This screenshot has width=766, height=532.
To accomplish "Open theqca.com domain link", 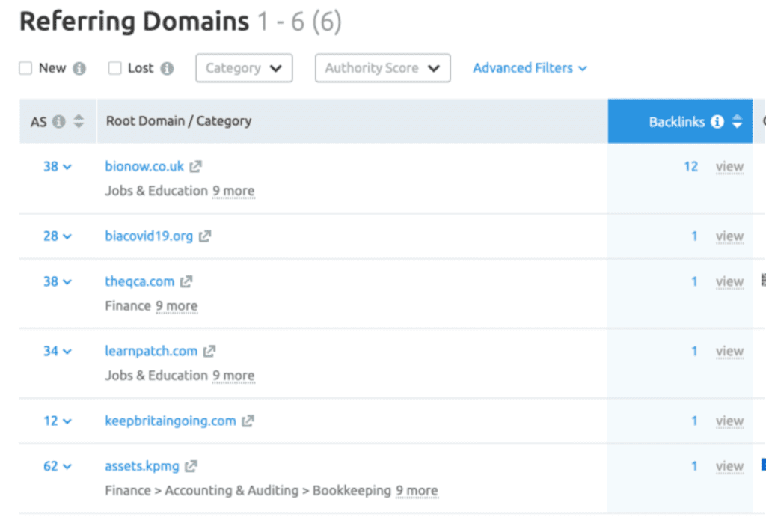I will coord(140,282).
